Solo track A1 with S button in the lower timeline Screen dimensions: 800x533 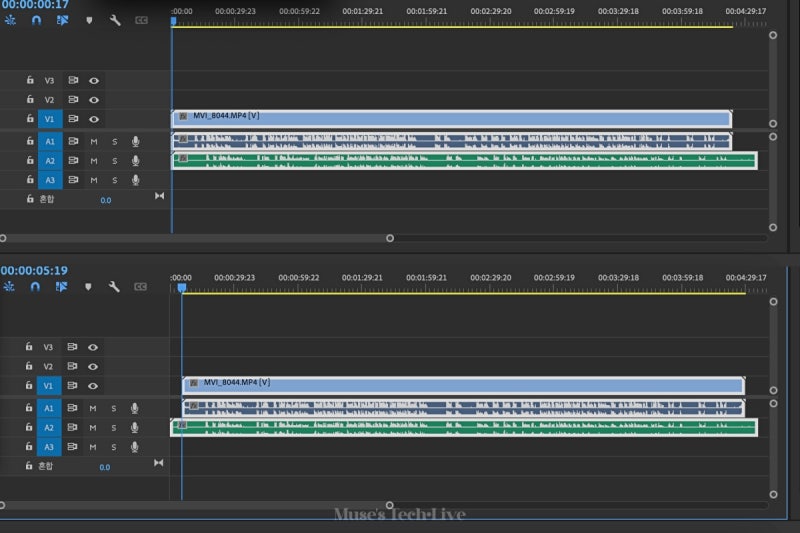(114, 408)
